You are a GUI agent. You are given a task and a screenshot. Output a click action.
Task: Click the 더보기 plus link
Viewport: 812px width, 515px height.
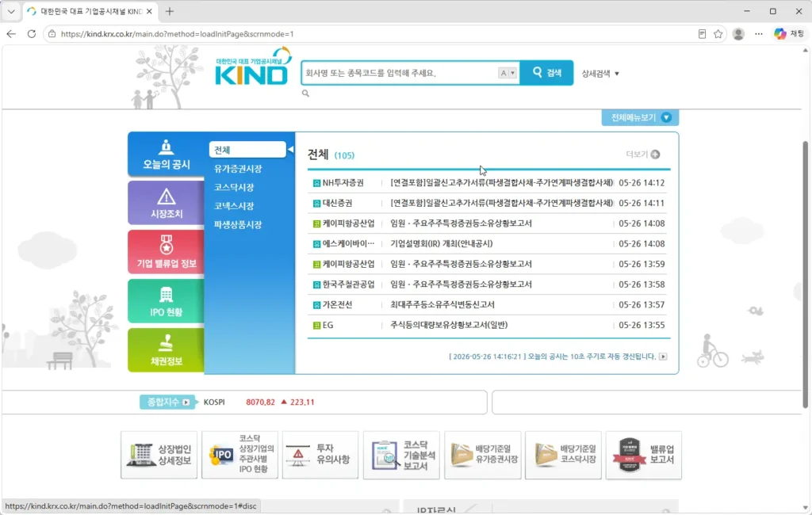(x=642, y=154)
